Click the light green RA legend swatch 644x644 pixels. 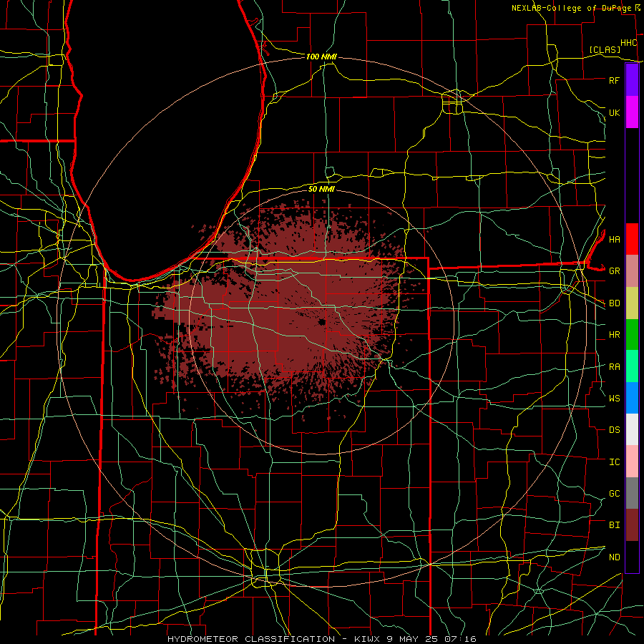(x=632, y=366)
